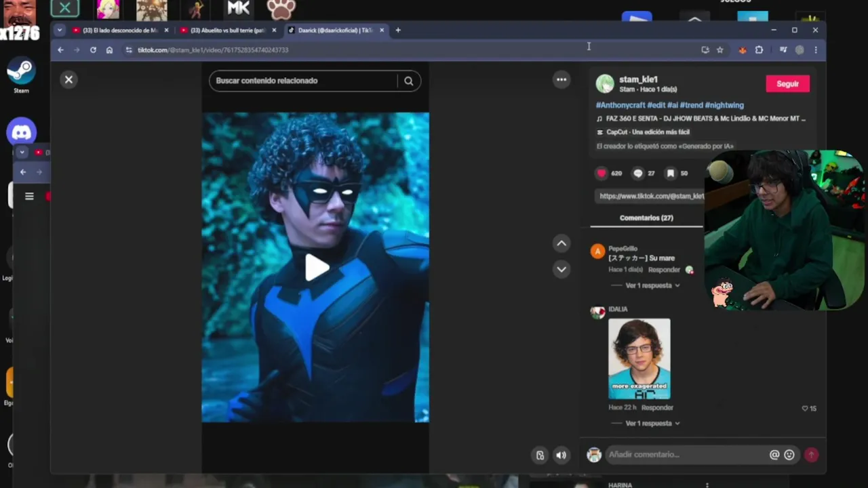Open the Chrome three-dot menu

coord(816,49)
